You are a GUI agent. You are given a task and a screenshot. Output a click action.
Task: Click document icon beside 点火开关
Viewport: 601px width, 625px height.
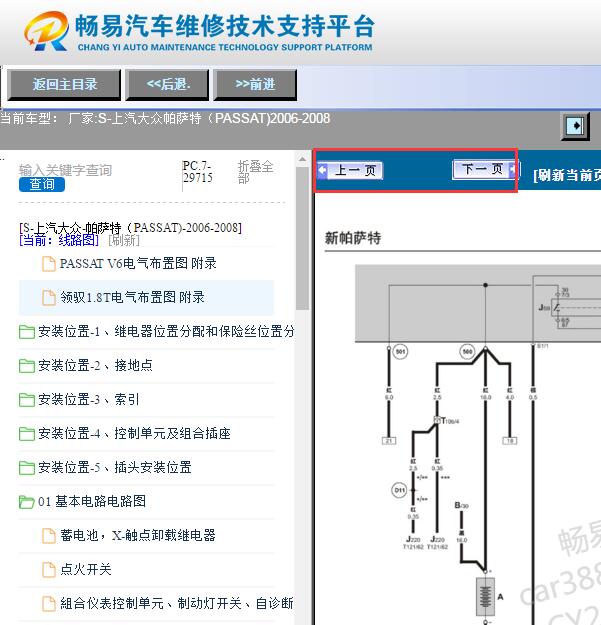pos(49,570)
